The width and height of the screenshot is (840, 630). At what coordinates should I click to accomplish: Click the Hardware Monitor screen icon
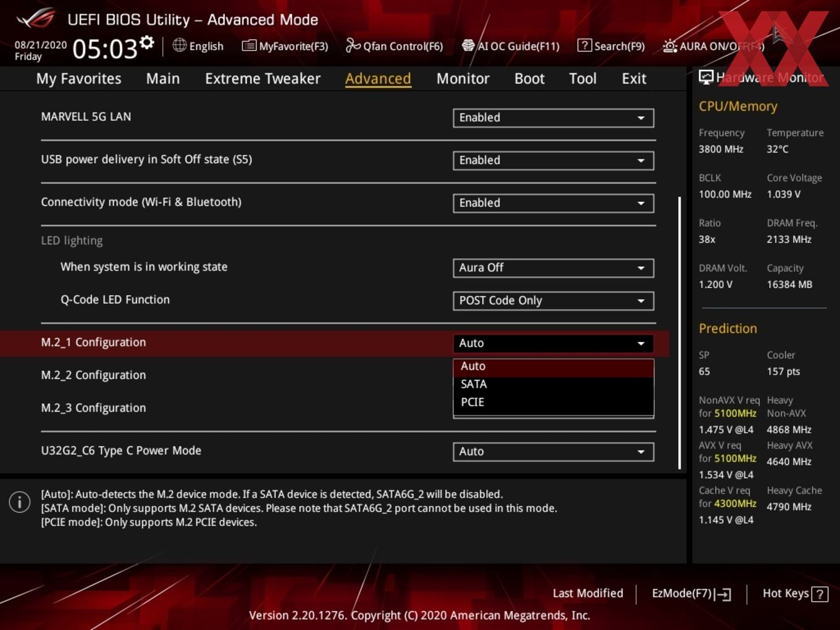coord(705,77)
